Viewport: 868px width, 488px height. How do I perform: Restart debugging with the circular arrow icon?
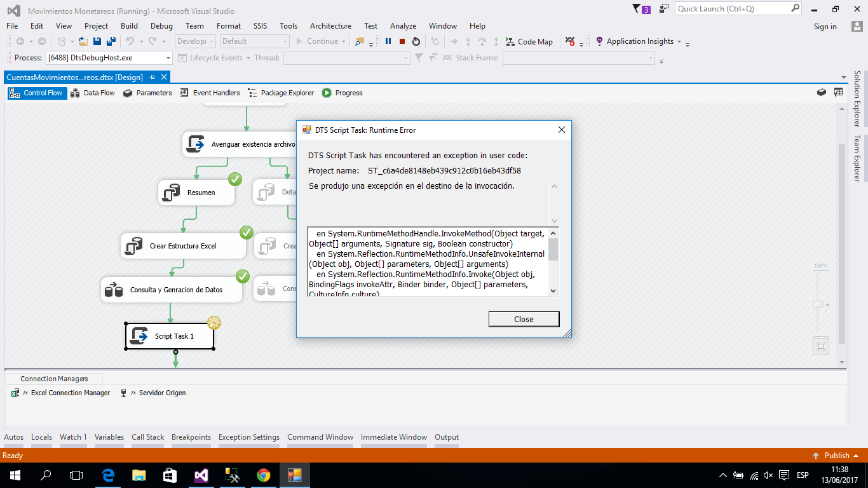pos(416,41)
